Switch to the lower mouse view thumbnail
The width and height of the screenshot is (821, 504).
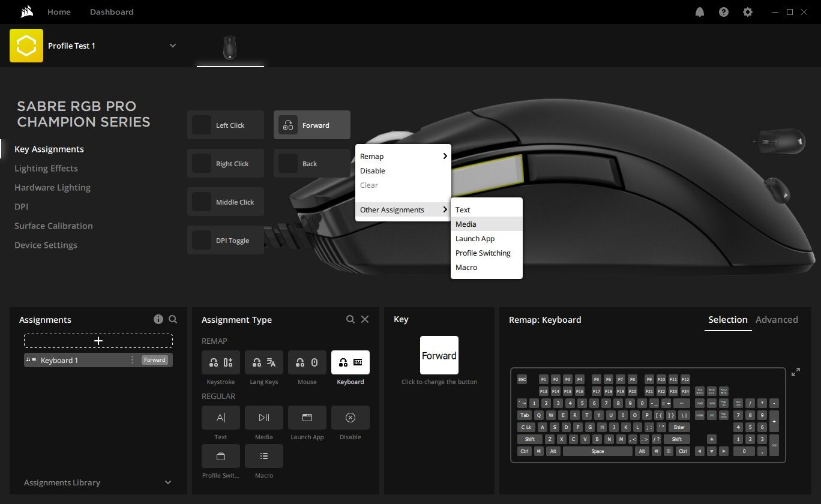(x=777, y=189)
